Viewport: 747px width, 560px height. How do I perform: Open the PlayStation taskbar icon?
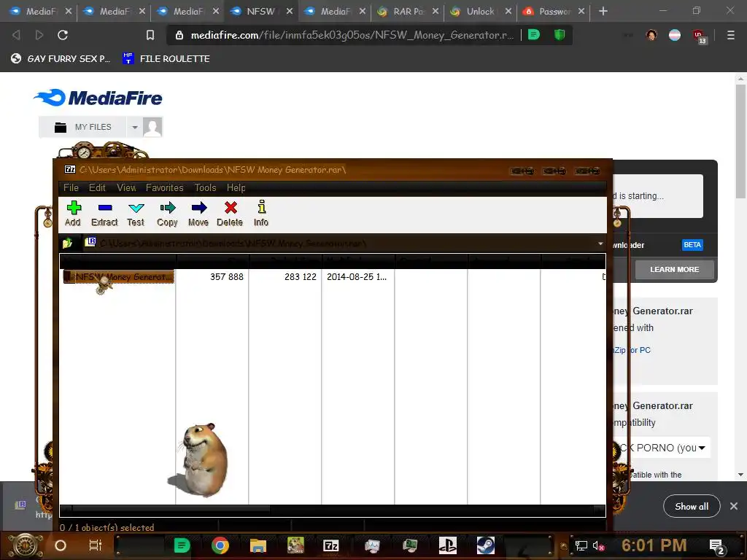click(x=447, y=545)
